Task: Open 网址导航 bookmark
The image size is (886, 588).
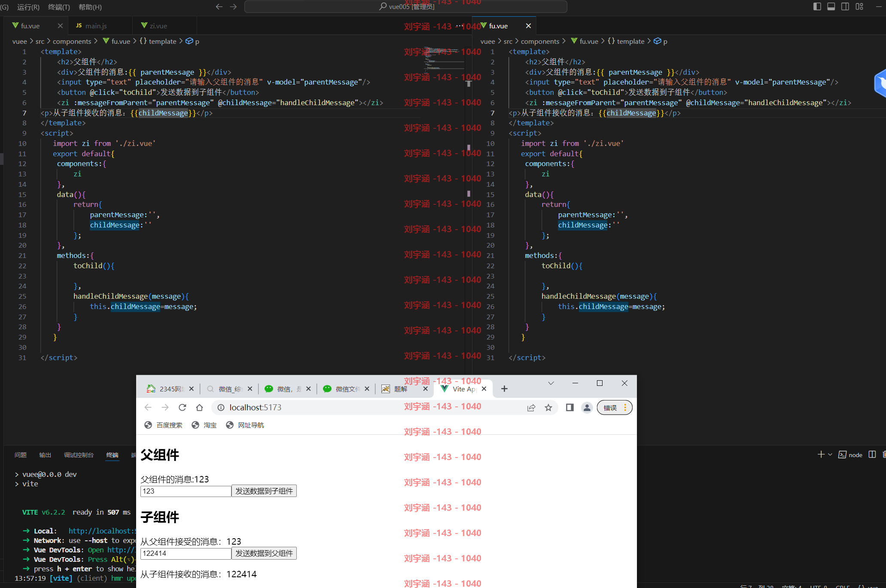Action: [x=245, y=425]
